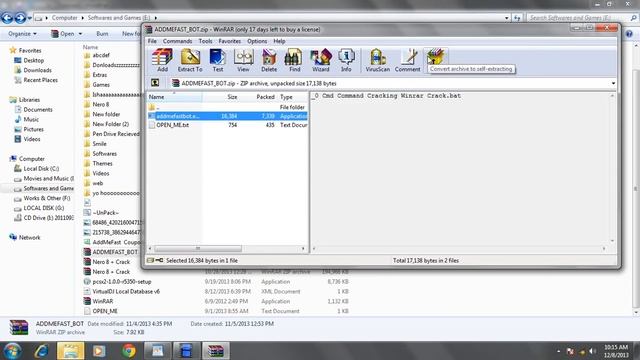Select addmefastbot application file row

[x=227, y=116]
